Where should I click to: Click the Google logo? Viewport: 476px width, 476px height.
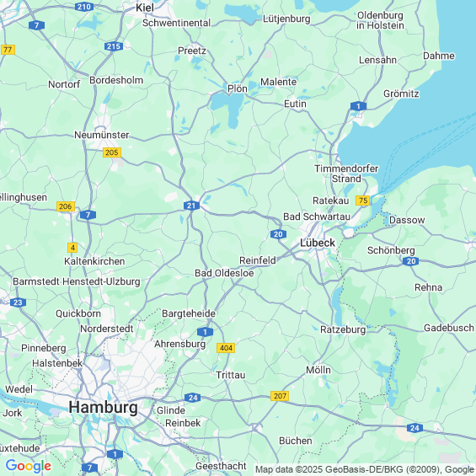coord(29,466)
